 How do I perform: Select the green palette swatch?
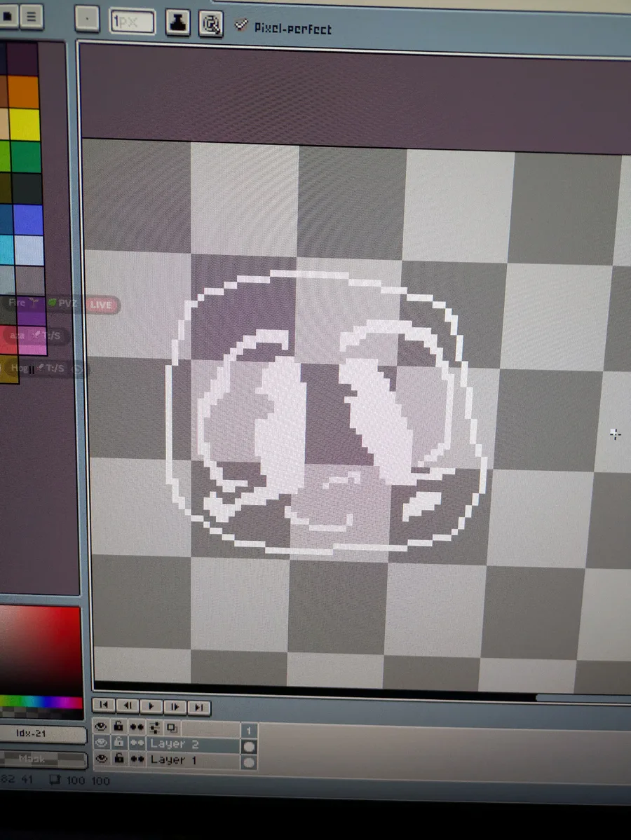pyautogui.click(x=26, y=156)
